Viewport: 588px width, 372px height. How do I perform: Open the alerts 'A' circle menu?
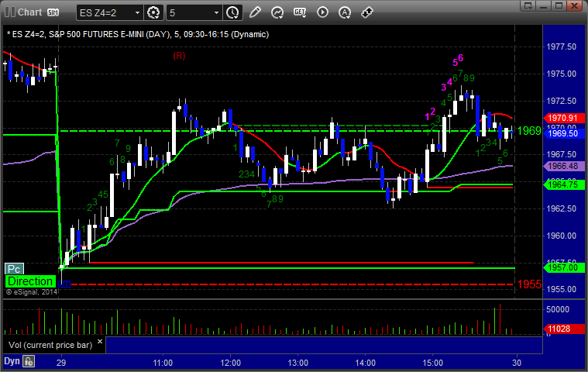point(345,12)
